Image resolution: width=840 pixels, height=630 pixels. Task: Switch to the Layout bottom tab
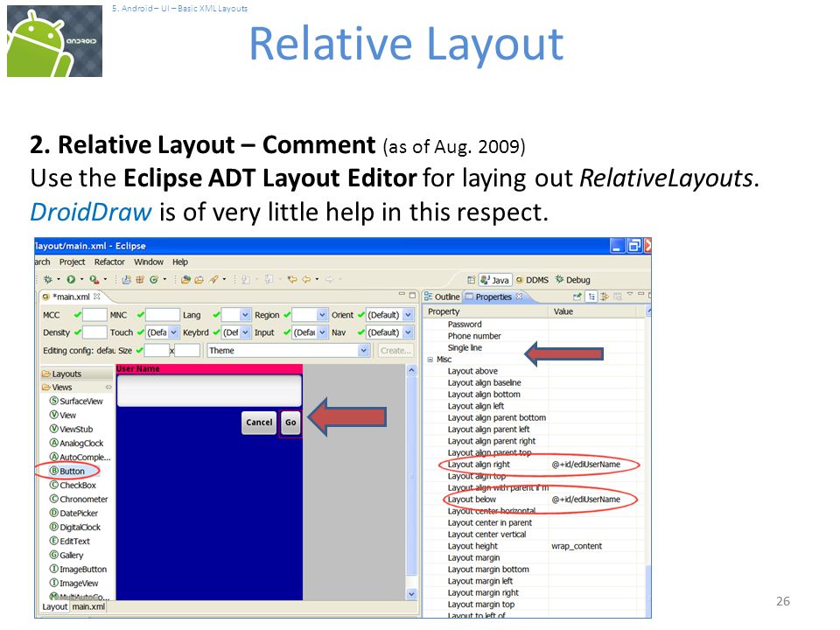pyautogui.click(x=54, y=606)
